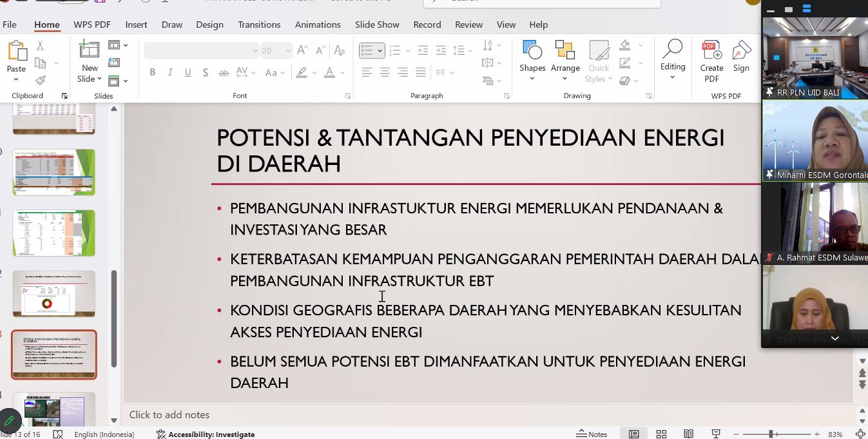Click Accessibility: Investigate in status bar

coord(206,434)
